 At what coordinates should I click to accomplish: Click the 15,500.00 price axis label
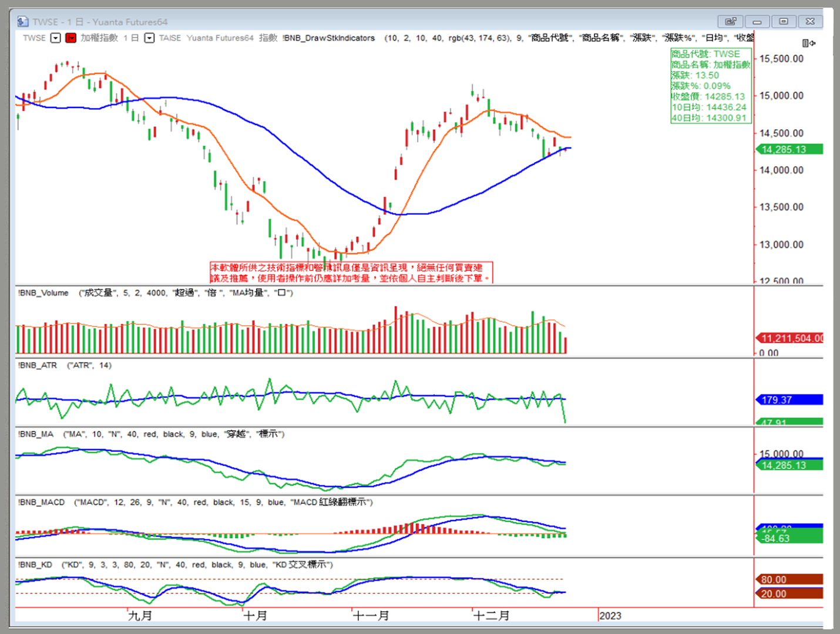[781, 59]
